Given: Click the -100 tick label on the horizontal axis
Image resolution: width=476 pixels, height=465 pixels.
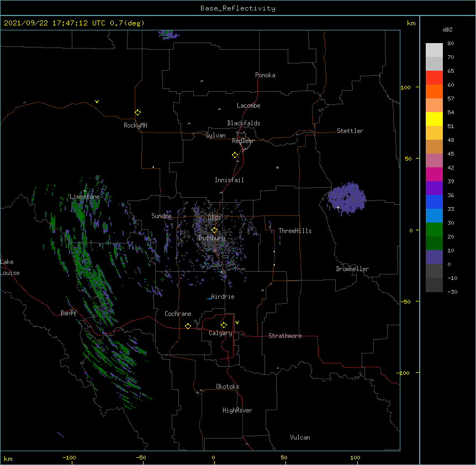Looking at the screenshot, I should (69, 457).
